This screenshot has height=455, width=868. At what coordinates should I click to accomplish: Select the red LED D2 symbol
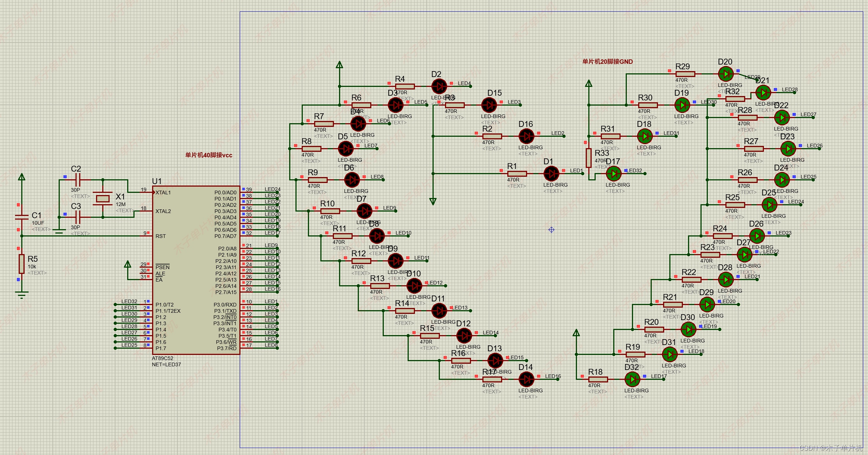(x=439, y=87)
